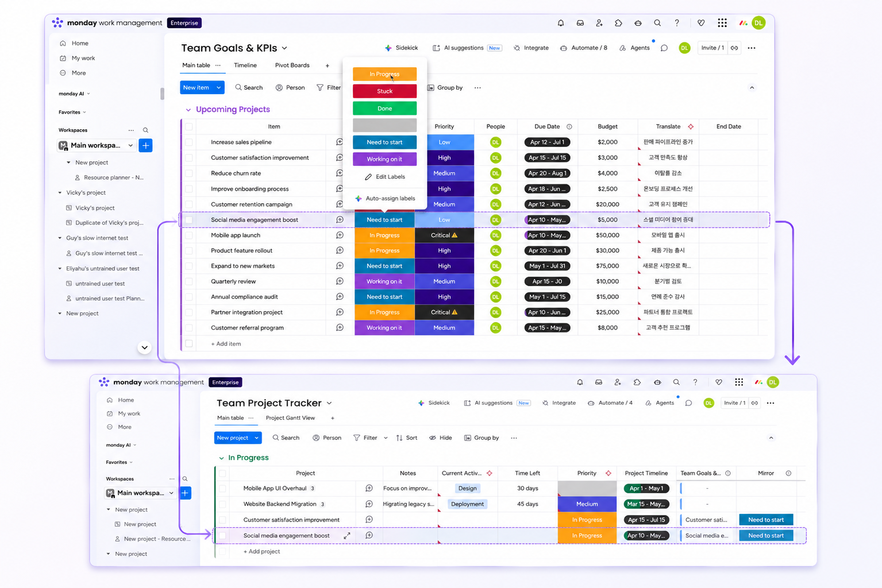Open help question mark in Team Project Tracker window

[x=695, y=382]
